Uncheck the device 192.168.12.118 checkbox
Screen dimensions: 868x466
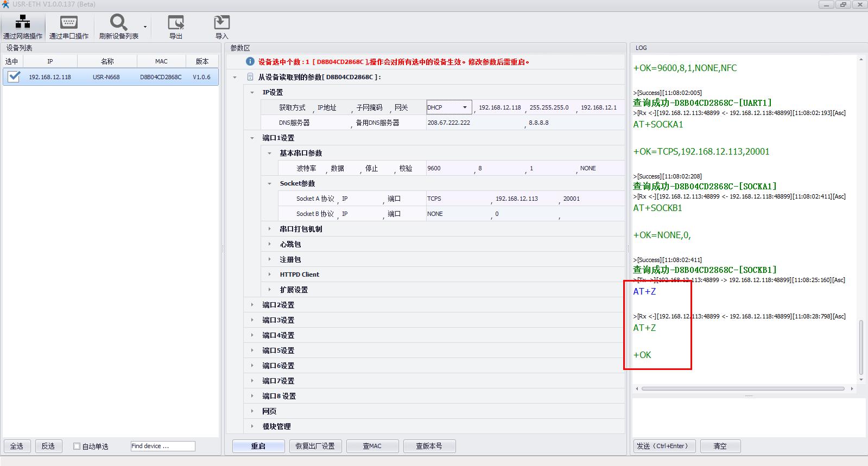(x=14, y=76)
